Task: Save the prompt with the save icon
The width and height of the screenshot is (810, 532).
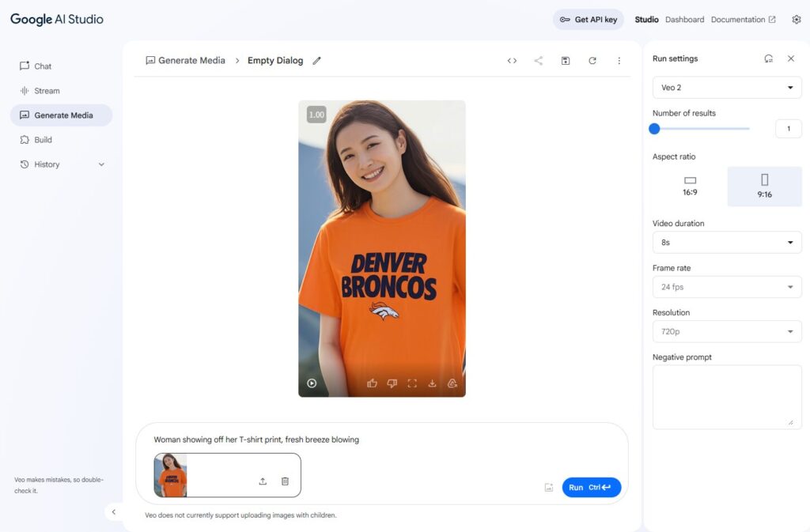Action: 566,61
